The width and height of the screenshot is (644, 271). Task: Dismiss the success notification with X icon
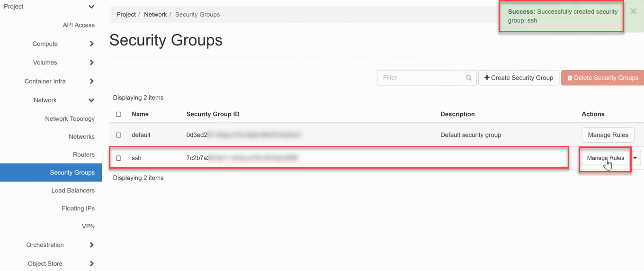click(633, 11)
